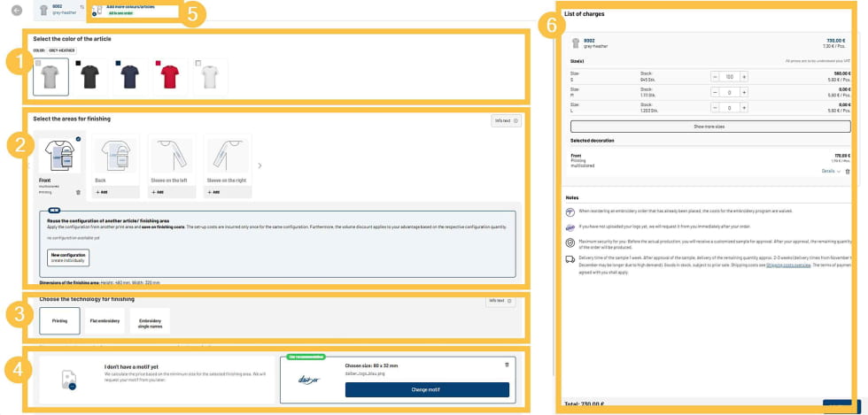Screen dimensions: 868x415
Task: Click New configuration create individually
Action: (x=68, y=257)
